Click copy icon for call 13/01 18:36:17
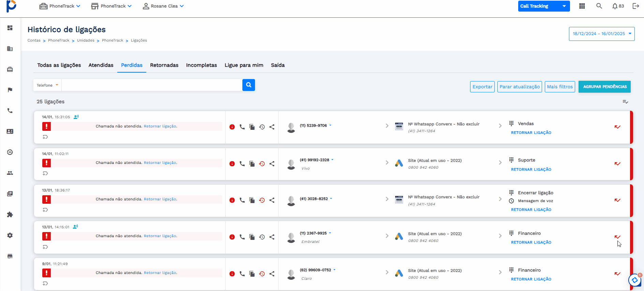 tap(252, 200)
